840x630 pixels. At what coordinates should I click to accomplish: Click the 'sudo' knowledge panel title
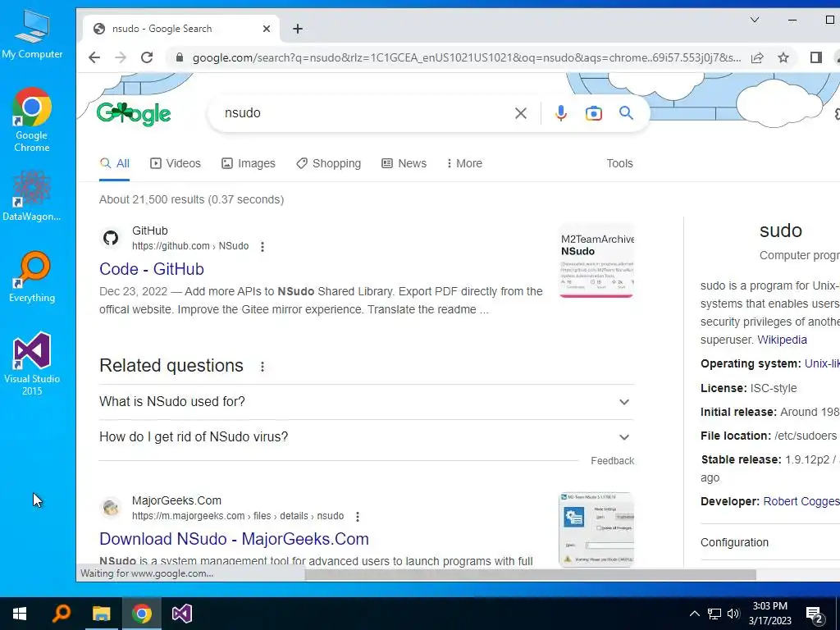(x=781, y=231)
